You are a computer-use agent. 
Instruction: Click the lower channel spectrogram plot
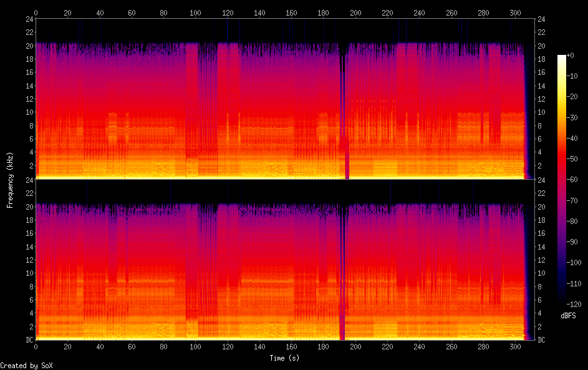coord(285,260)
